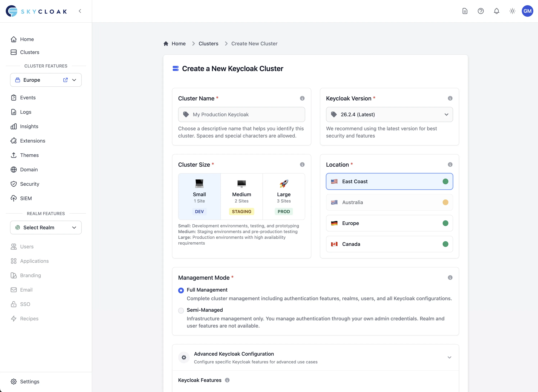This screenshot has width=538, height=392.
Task: Open the Themes section
Action: [x=29, y=155]
